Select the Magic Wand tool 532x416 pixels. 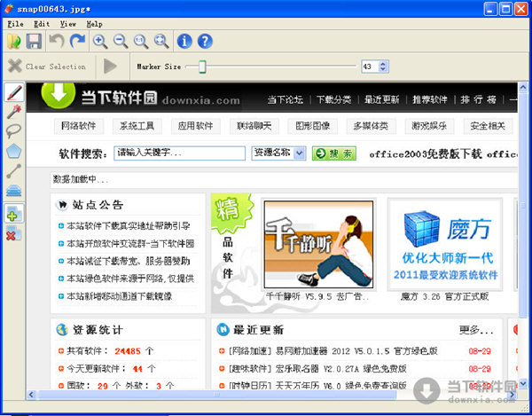[x=14, y=111]
